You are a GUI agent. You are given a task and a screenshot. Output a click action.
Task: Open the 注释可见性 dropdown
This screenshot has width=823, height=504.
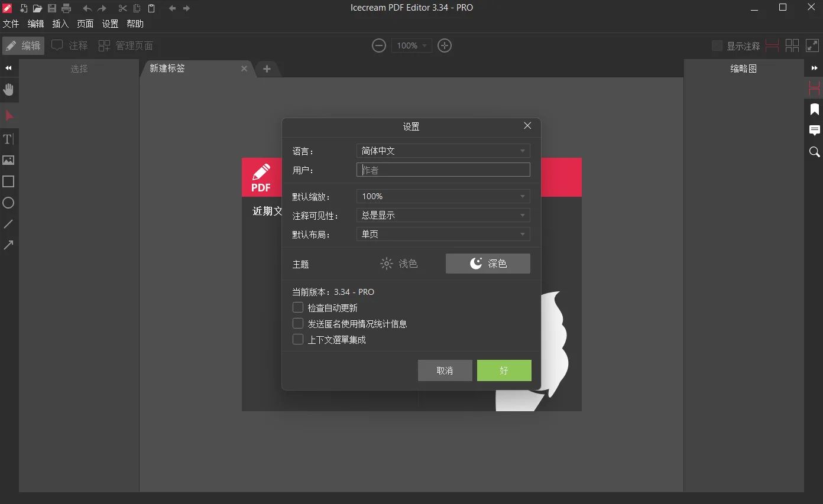pyautogui.click(x=443, y=215)
